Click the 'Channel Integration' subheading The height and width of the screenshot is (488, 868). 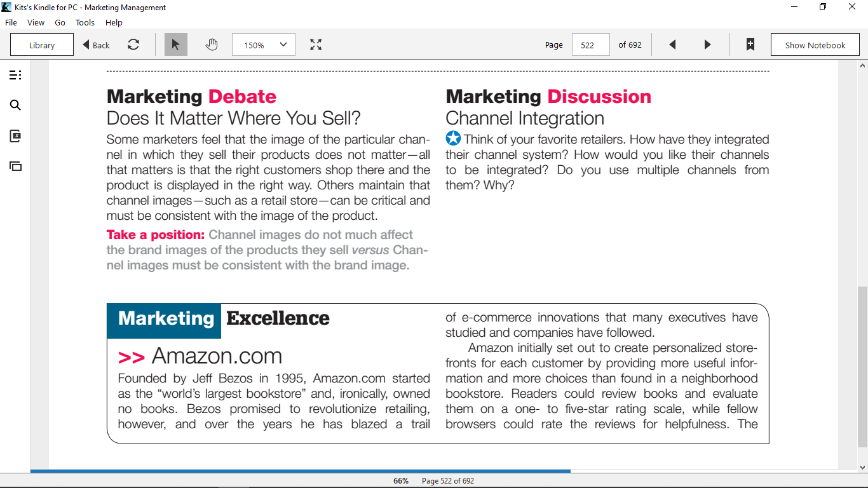click(x=525, y=118)
